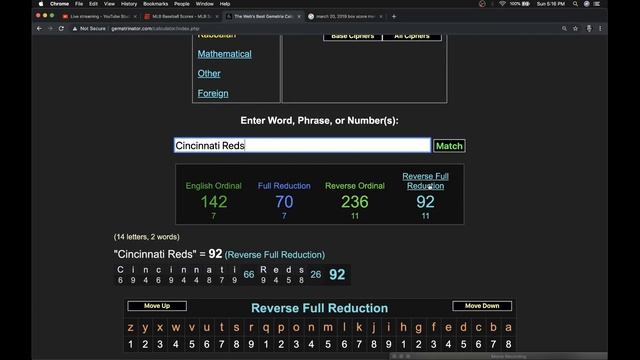Open the File menu
Viewport: 640px width, 360px height.
click(x=79, y=4)
